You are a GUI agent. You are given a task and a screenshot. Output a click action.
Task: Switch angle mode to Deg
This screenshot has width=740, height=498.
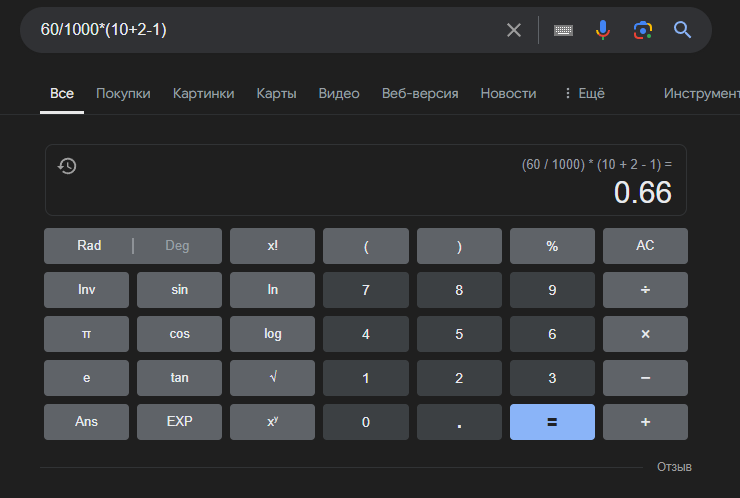pos(177,245)
